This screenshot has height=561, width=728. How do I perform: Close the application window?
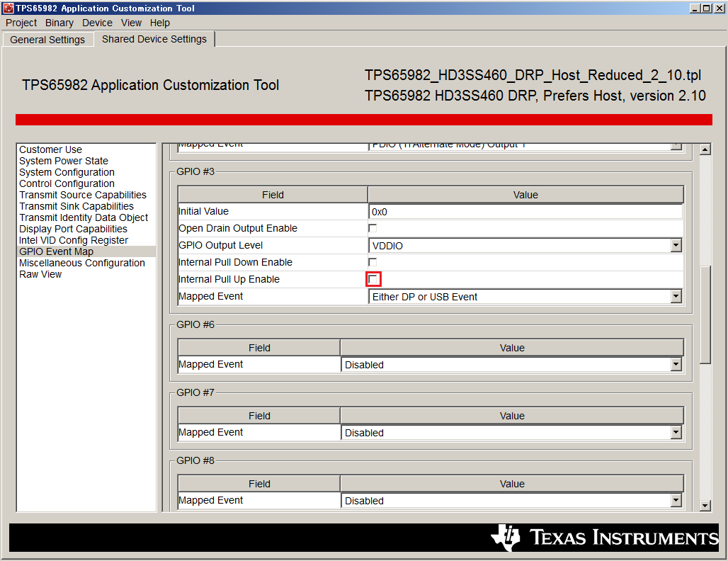[720, 8]
